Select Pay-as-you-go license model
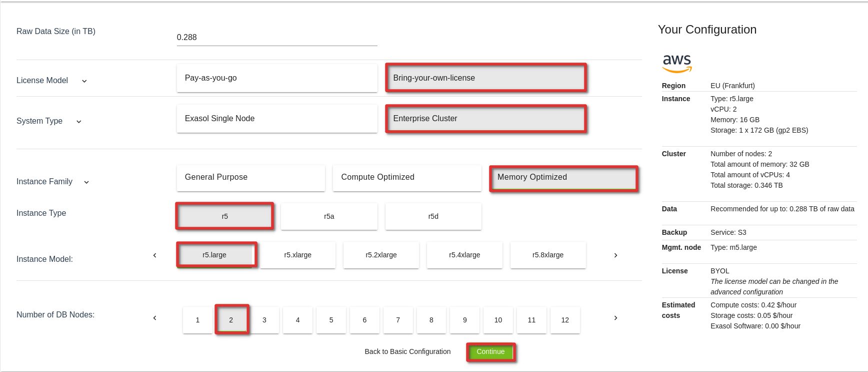The height and width of the screenshot is (372, 868). [x=276, y=78]
